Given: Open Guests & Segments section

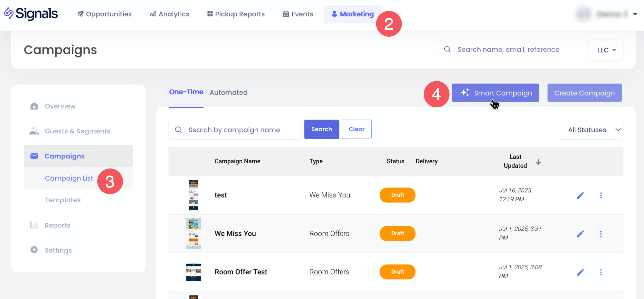Looking at the screenshot, I should coord(77,131).
